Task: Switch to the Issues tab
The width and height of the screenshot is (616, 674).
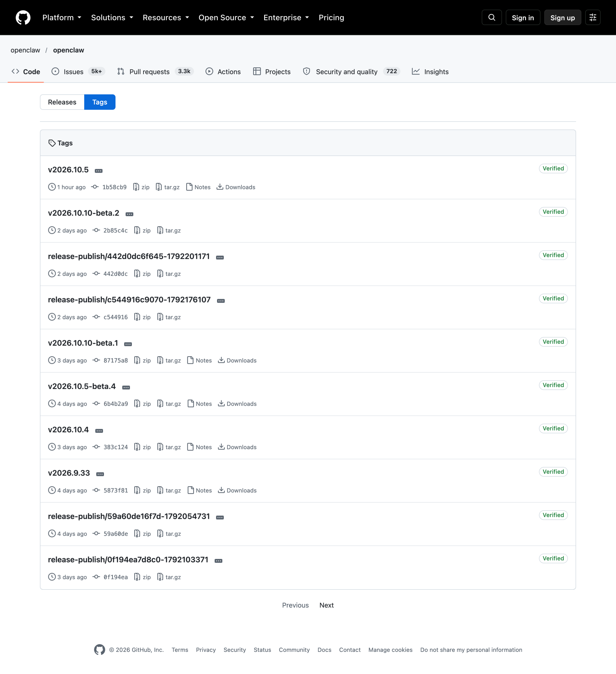Action: pyautogui.click(x=78, y=72)
